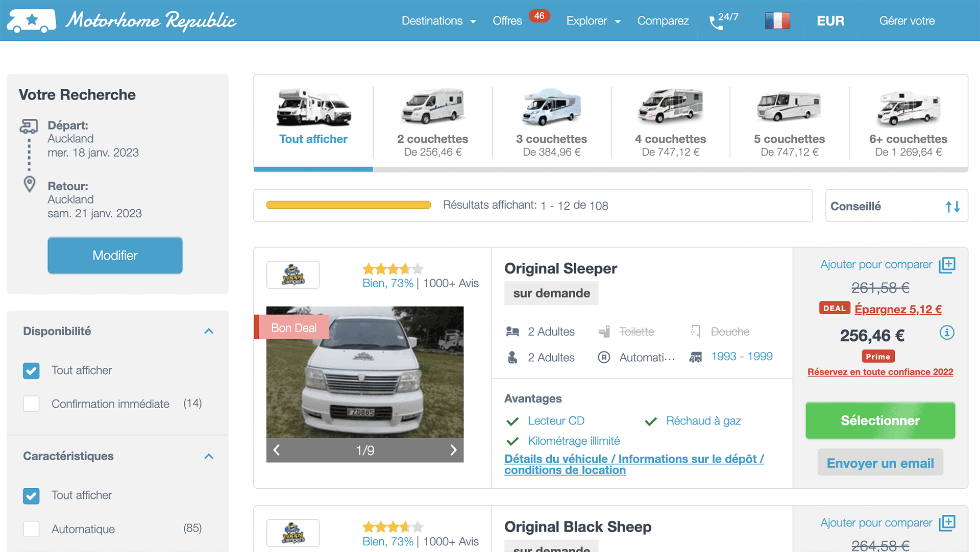Click the star rating of Original Sleeper
980x552 pixels.
pyautogui.click(x=393, y=268)
